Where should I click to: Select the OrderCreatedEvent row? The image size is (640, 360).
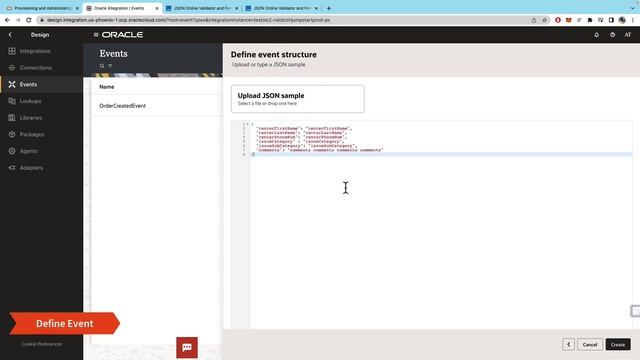click(157, 106)
